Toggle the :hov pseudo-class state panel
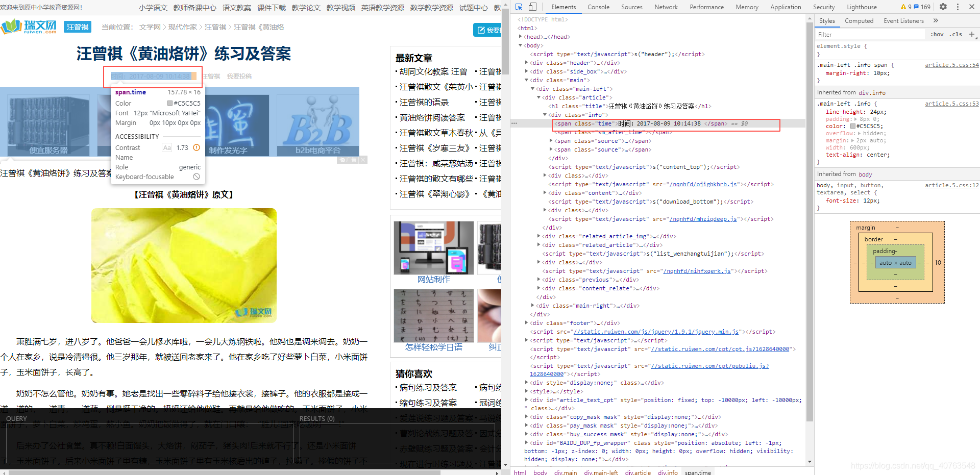The image size is (980, 475). point(937,34)
